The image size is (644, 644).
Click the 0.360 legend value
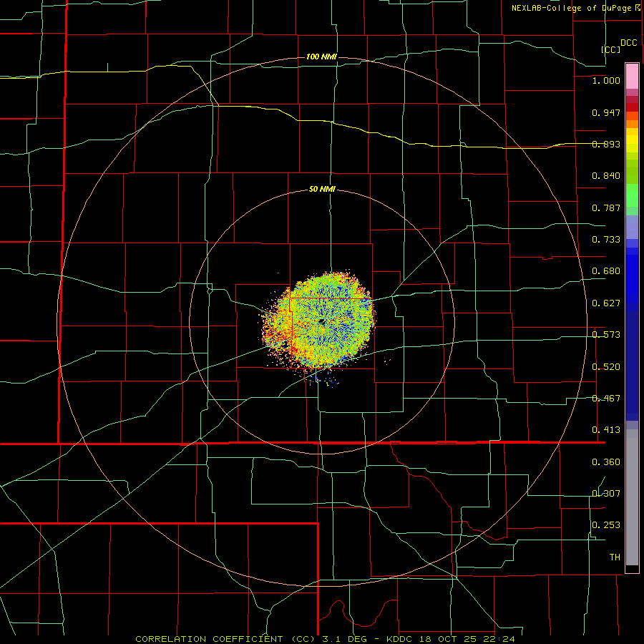pyautogui.click(x=606, y=462)
